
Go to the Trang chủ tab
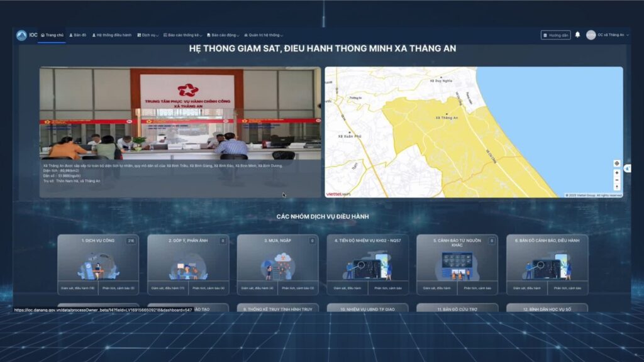pyautogui.click(x=52, y=35)
